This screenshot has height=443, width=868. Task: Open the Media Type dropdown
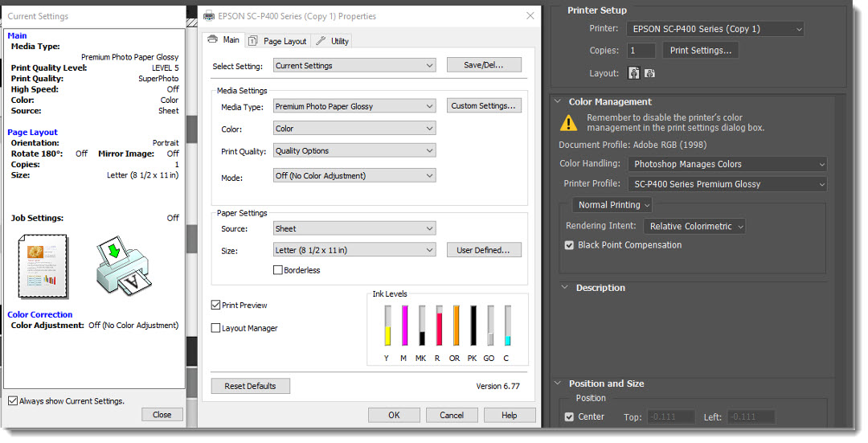[x=354, y=106]
